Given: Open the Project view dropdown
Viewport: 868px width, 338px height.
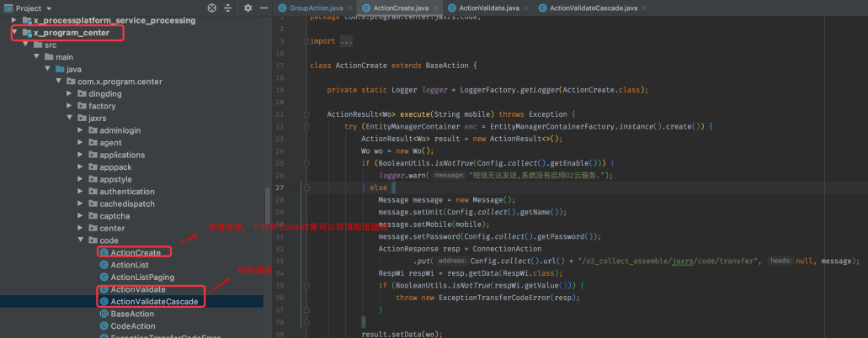Looking at the screenshot, I should 49,8.
